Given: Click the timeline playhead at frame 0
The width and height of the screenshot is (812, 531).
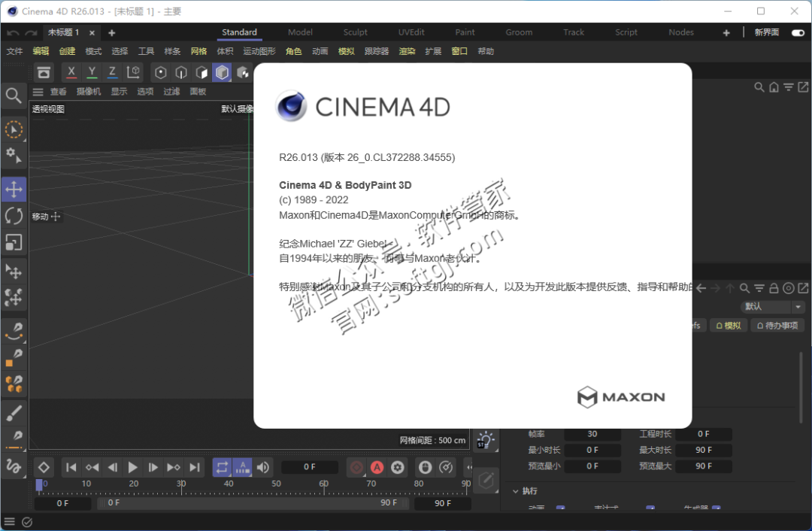Looking at the screenshot, I should pyautogui.click(x=39, y=485).
